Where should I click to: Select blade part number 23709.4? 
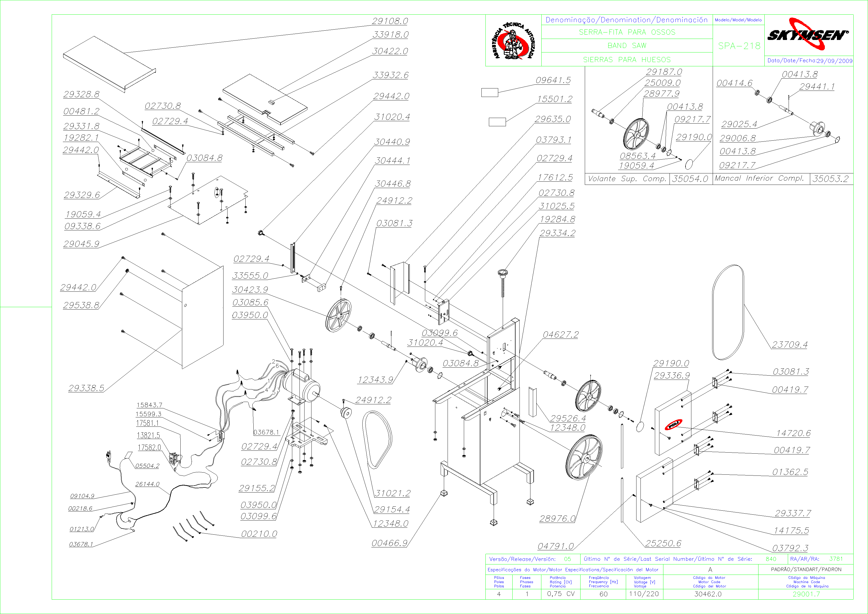tap(789, 345)
